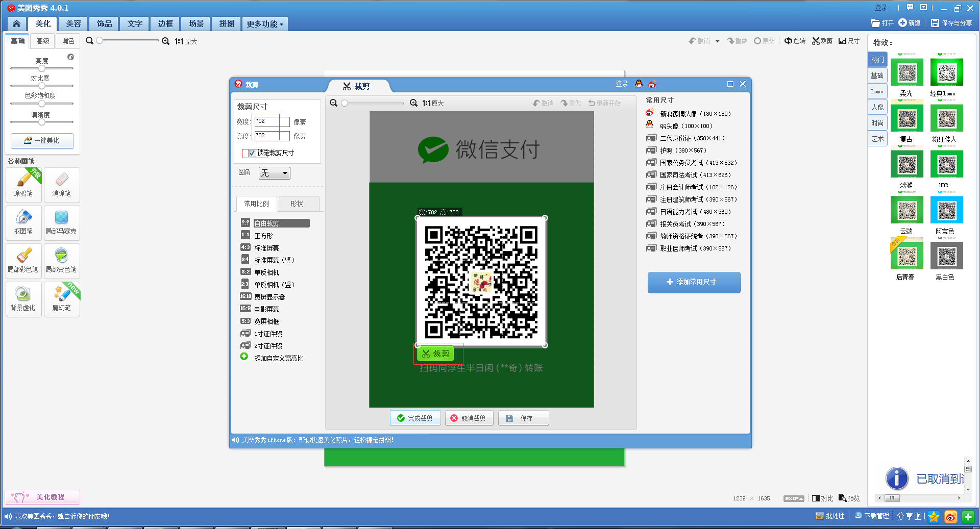
Task: Click the 尺寸 resize tool in main toolbar
Action: click(x=849, y=41)
